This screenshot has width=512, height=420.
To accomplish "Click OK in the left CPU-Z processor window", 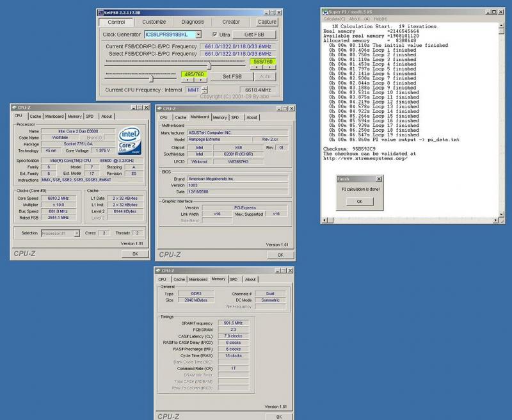I will [x=135, y=254].
